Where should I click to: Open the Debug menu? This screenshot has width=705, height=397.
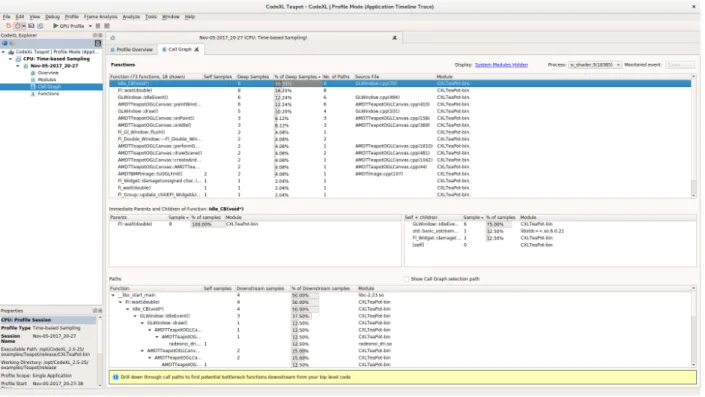52,17
